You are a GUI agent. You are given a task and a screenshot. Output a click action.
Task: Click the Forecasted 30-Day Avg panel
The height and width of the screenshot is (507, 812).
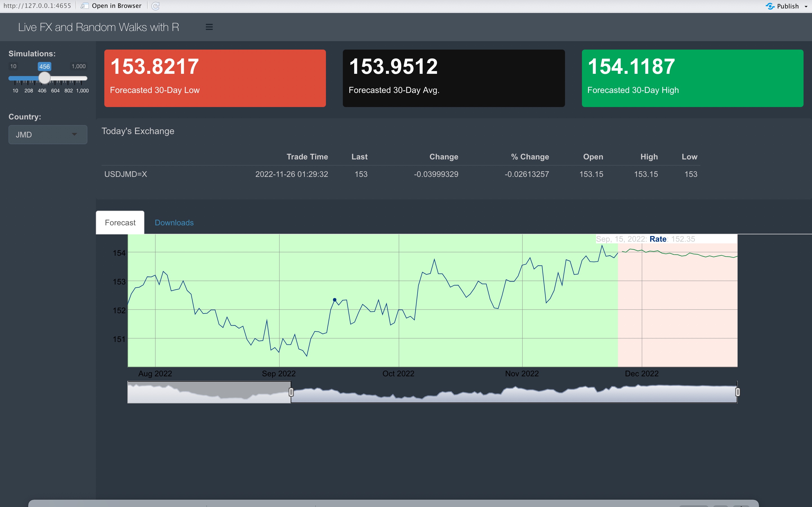[454, 78]
